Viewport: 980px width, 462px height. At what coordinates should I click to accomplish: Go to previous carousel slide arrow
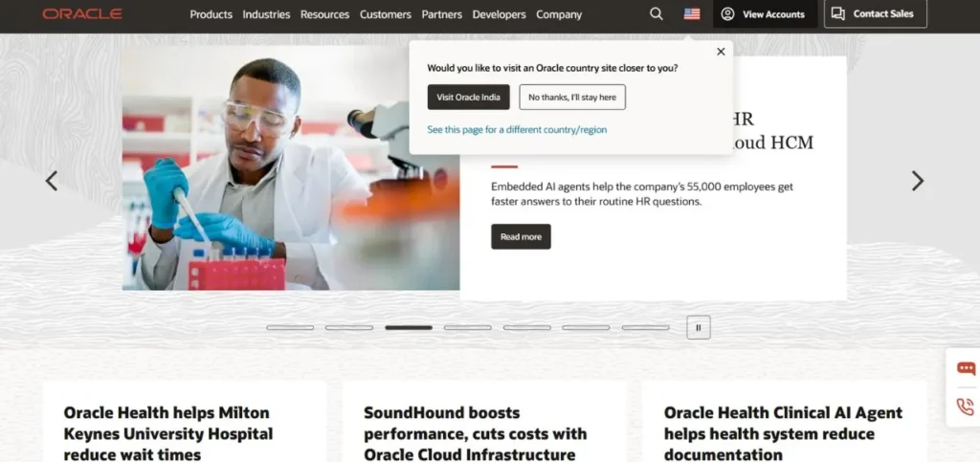[x=52, y=181]
